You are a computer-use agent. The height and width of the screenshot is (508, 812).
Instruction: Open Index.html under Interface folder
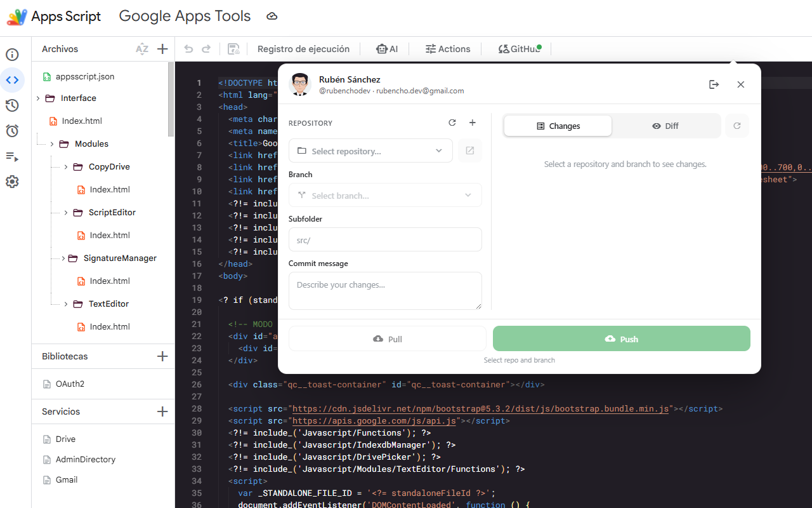click(x=82, y=121)
